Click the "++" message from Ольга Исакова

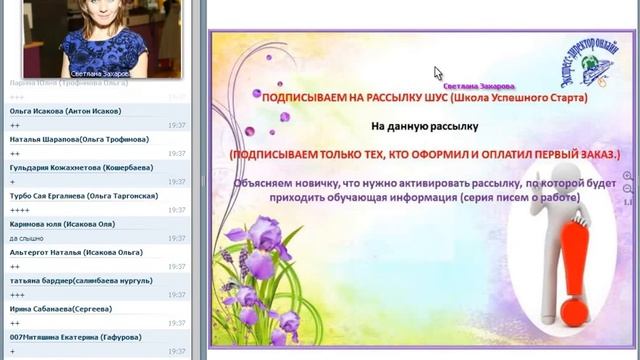point(14,125)
